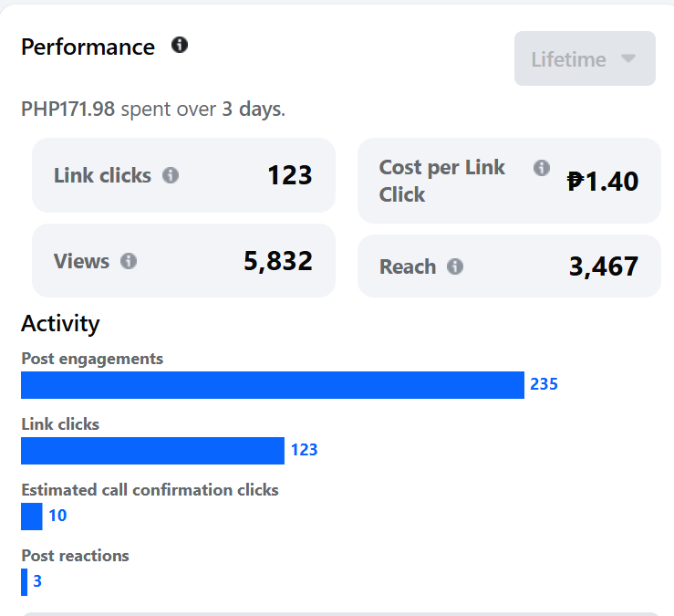Click the ₱1.40 cost per link click value

(x=602, y=182)
